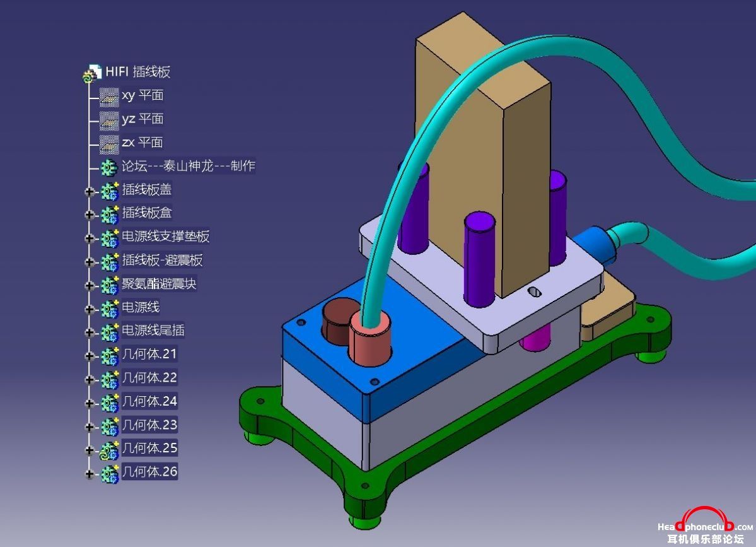This screenshot has width=756, height=547.
Task: Expand the 电源线 tree node
Action: coord(89,309)
